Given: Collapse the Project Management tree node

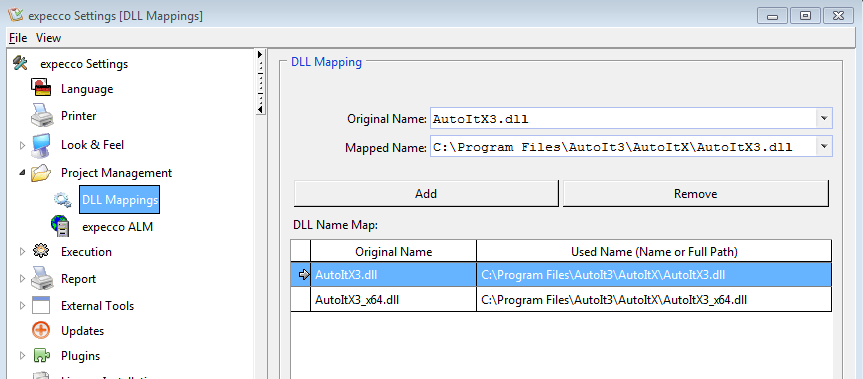Looking at the screenshot, I should pos(22,173).
